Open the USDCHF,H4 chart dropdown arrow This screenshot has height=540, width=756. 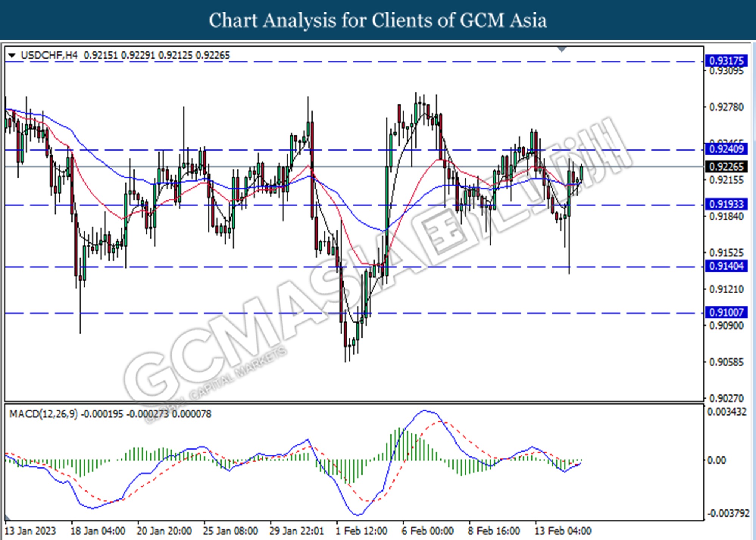pyautogui.click(x=12, y=56)
